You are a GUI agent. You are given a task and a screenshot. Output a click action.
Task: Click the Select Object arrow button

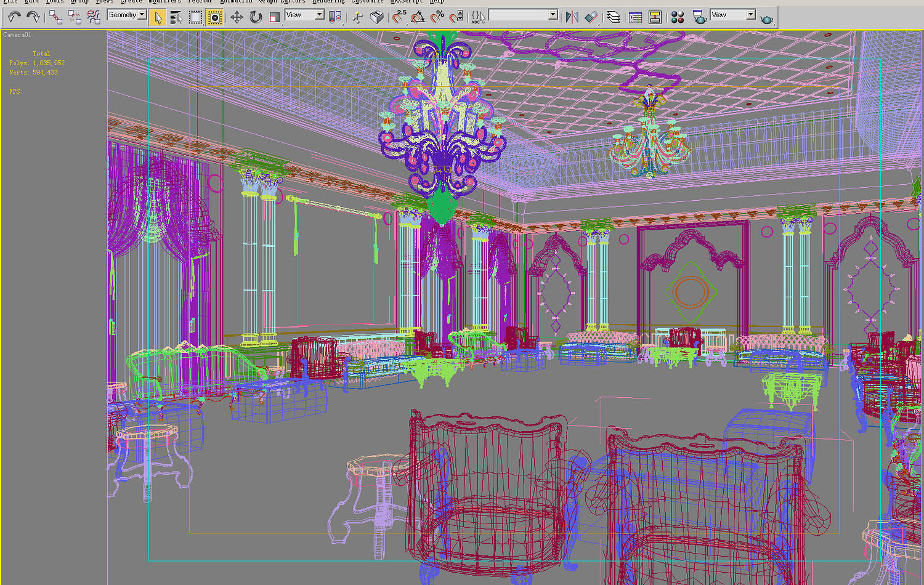158,17
